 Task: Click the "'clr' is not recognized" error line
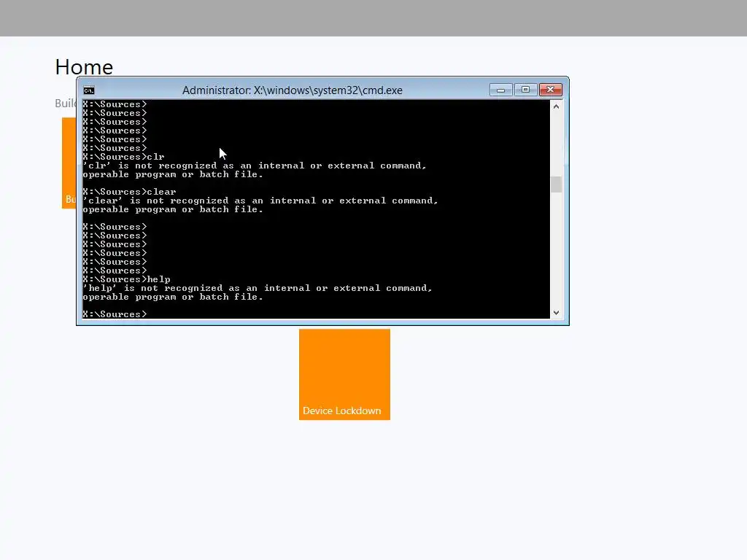(255, 166)
